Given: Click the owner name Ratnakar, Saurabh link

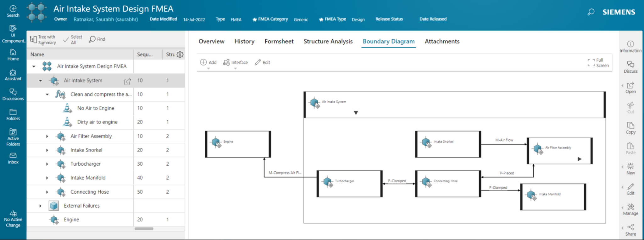Looking at the screenshot, I should click(106, 19).
